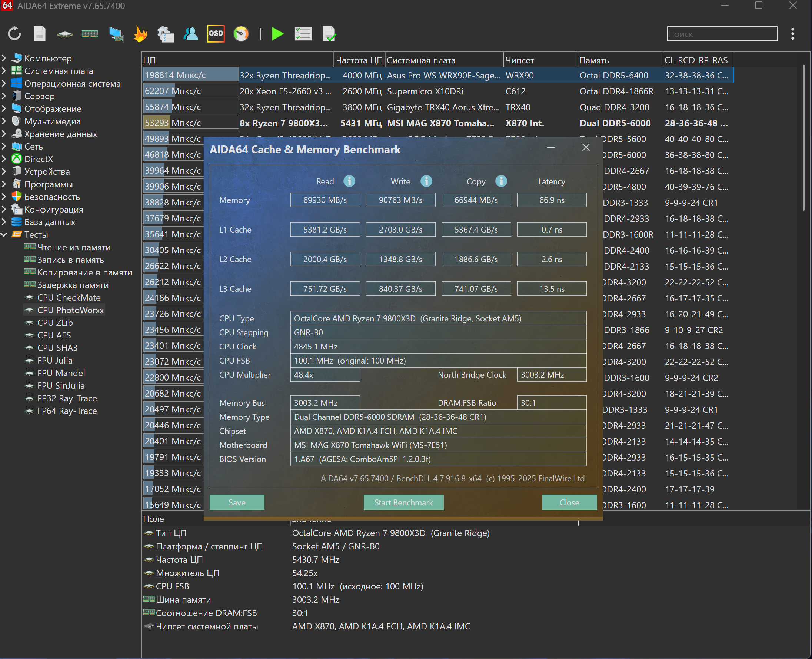Click the Write info icon
812x659 pixels.
tap(426, 181)
